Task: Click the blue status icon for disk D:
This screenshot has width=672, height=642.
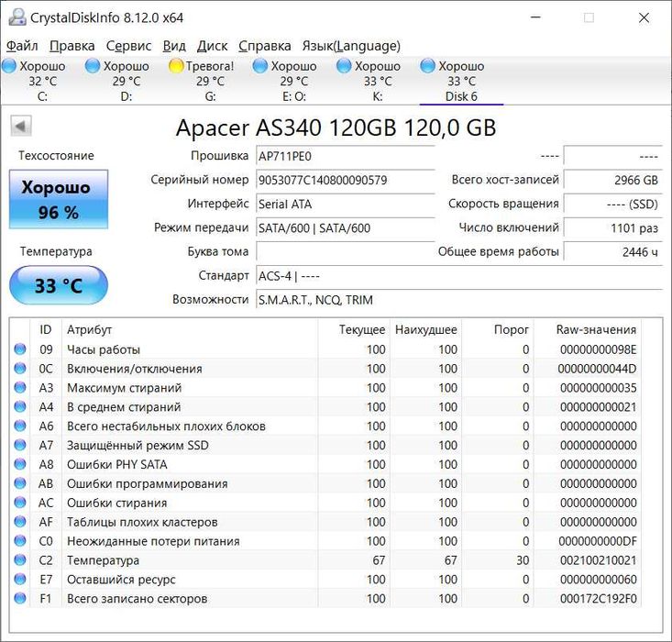Action: coord(93,66)
